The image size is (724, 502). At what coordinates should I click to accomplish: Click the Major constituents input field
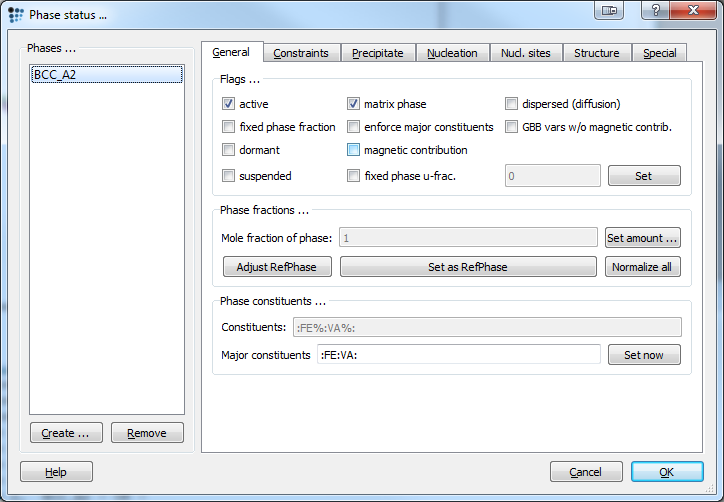459,355
